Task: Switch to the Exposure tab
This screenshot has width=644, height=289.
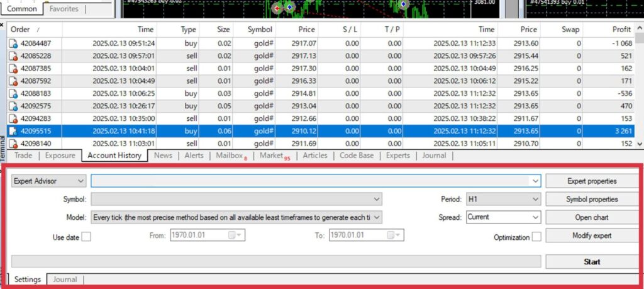Action: pos(60,156)
